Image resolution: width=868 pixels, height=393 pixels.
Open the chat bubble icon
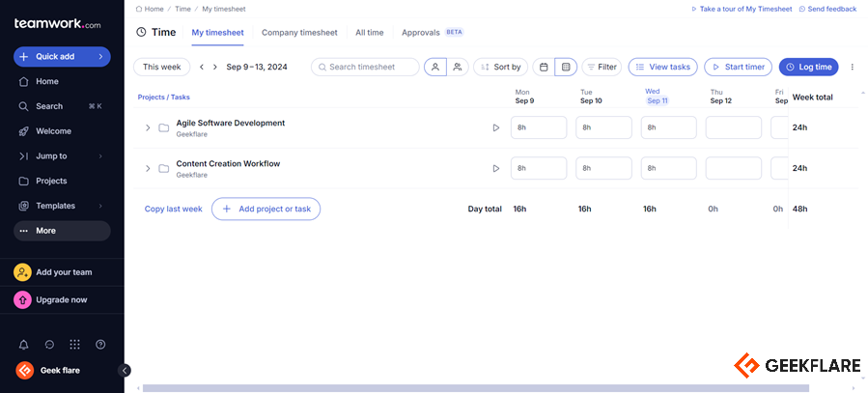pyautogui.click(x=49, y=345)
